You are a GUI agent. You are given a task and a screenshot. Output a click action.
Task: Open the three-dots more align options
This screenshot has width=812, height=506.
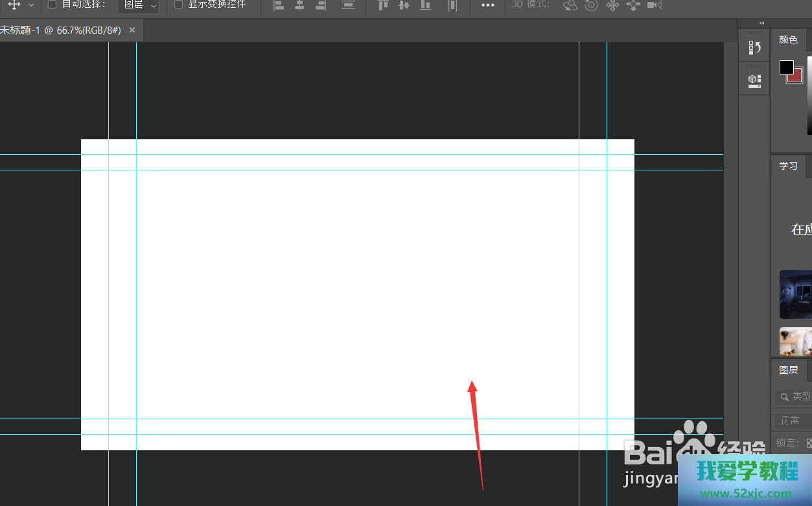click(488, 5)
